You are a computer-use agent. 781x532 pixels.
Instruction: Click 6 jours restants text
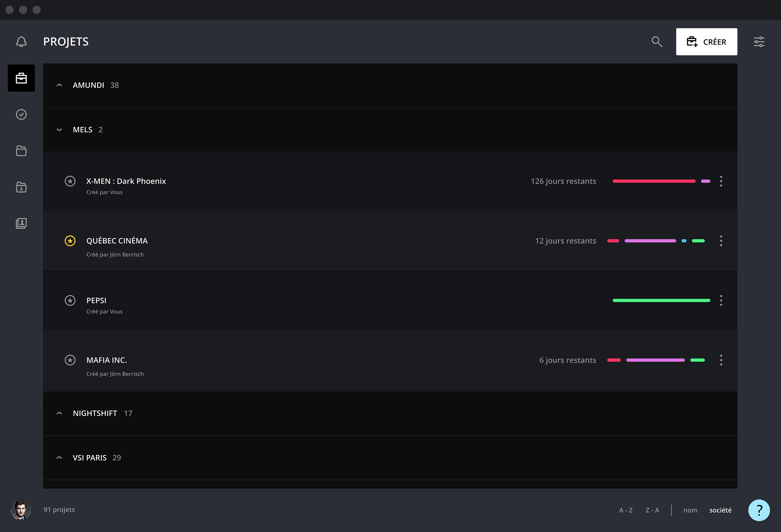coord(568,360)
